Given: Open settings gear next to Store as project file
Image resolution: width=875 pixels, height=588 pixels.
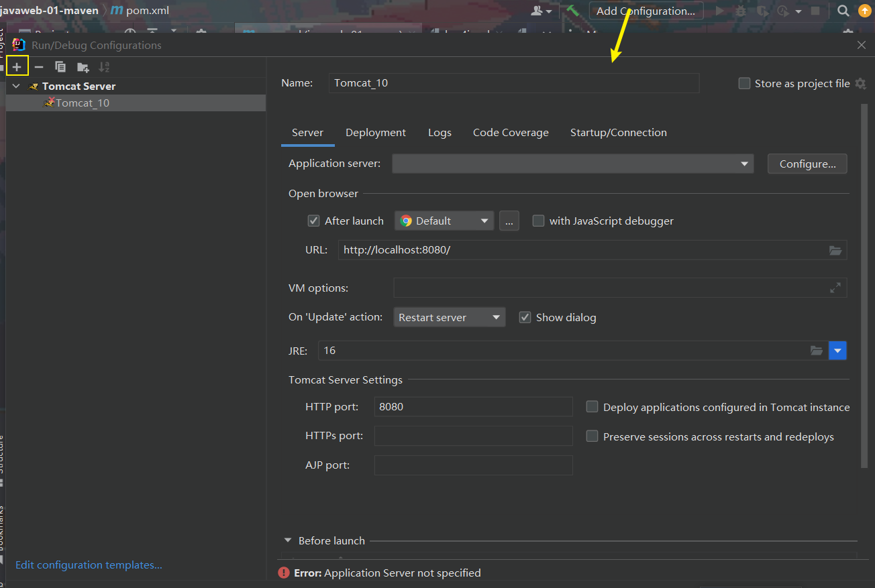Looking at the screenshot, I should 860,84.
